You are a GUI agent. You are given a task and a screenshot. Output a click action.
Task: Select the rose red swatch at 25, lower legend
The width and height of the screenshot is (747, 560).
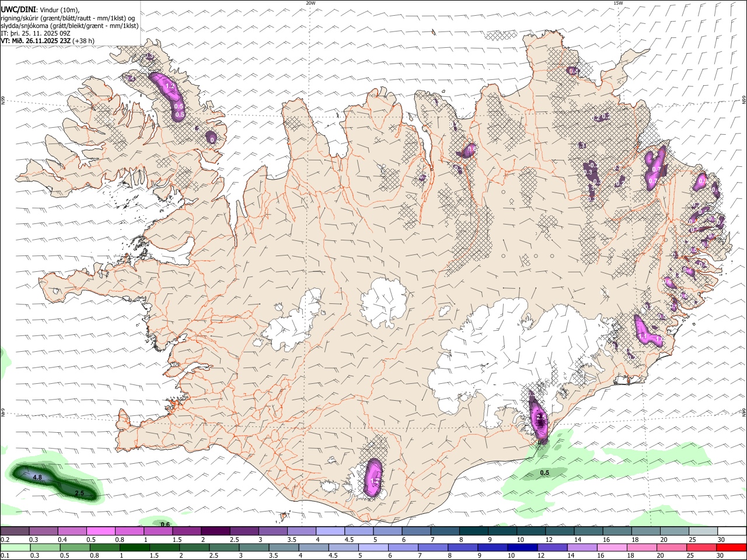701,548
